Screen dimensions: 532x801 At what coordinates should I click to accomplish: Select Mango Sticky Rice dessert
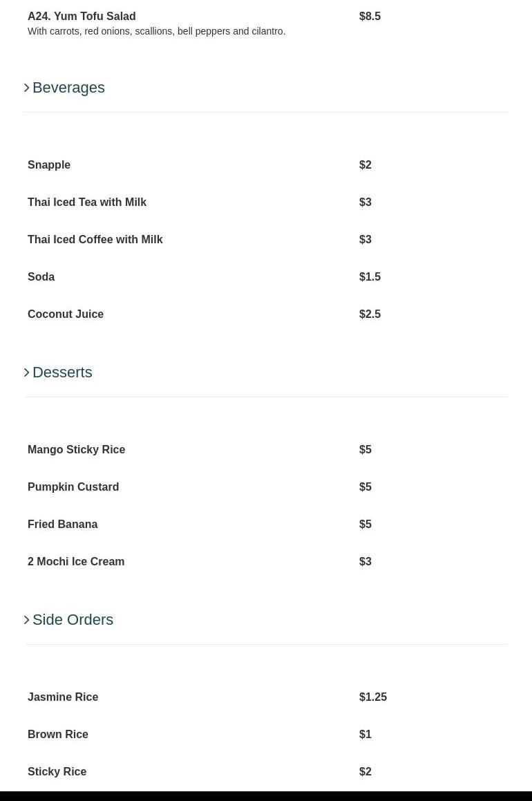[76, 449]
